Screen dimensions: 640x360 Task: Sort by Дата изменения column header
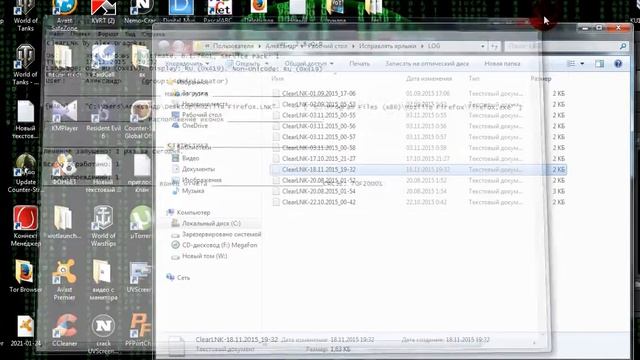pos(429,78)
